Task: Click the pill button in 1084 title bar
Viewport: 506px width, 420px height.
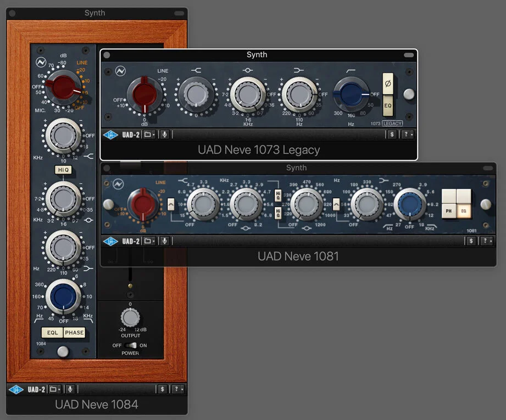Action: pos(179,13)
